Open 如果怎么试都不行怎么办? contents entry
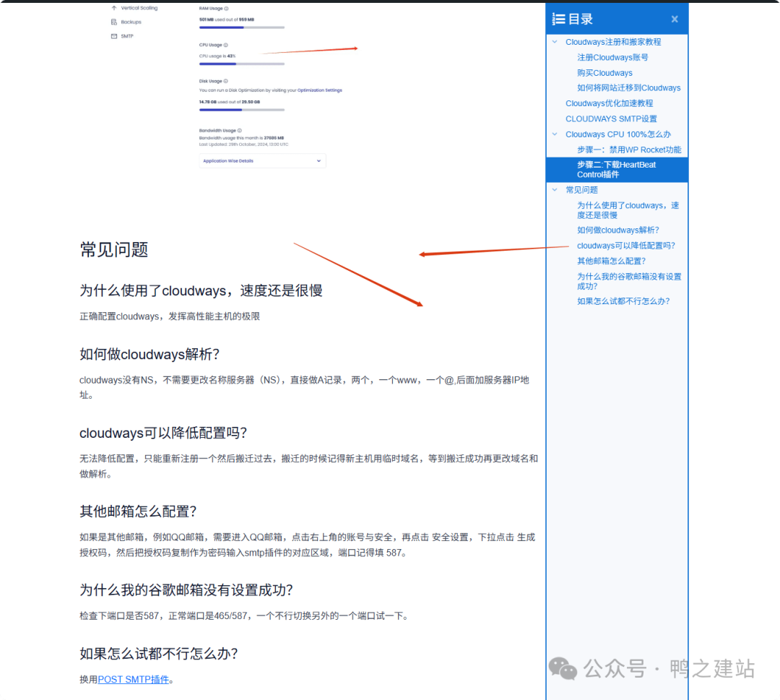Viewport: 780px width, 700px height. coord(623,301)
